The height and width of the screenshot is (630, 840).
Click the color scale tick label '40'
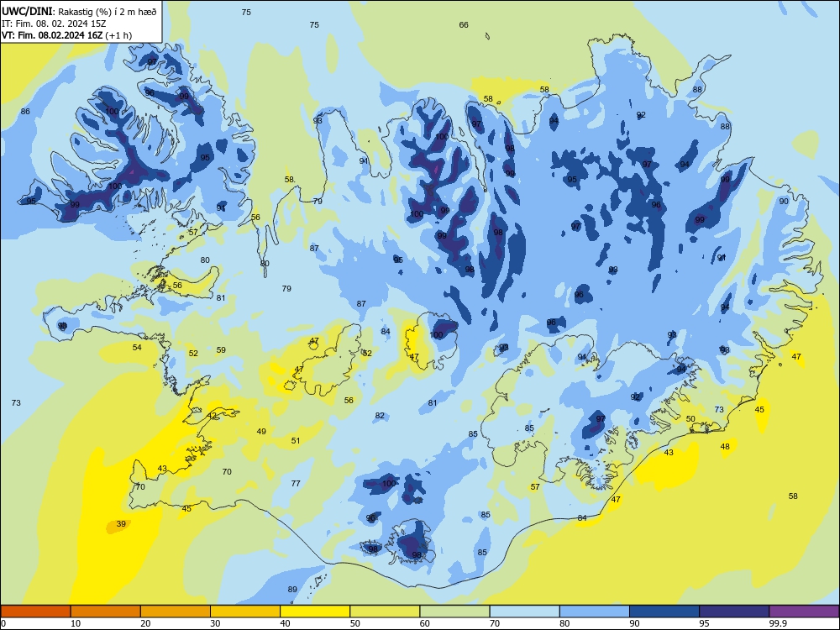[x=285, y=623]
